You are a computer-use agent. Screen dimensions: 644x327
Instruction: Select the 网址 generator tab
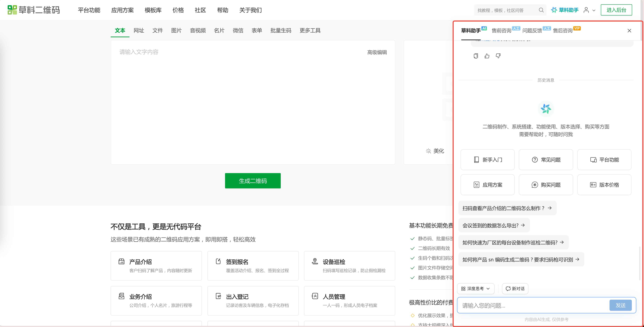[139, 30]
